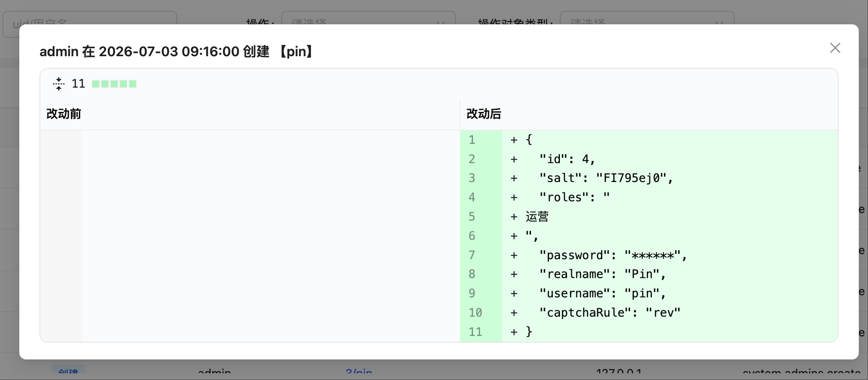Screen dimensions: 868x380
Task: Click diff line number 7
Action: (x=472, y=255)
